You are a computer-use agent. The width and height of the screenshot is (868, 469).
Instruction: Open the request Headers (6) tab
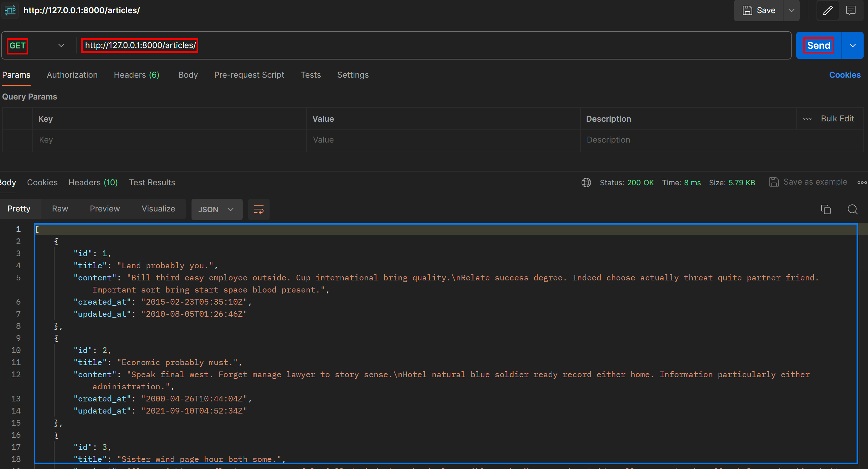click(136, 75)
